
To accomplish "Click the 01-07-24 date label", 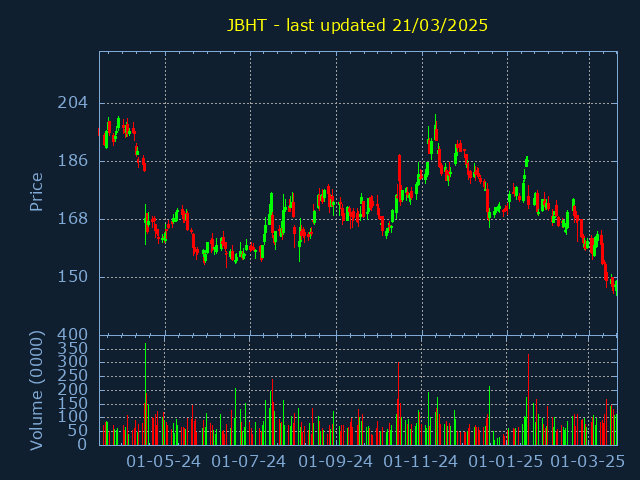I will 249,462.
